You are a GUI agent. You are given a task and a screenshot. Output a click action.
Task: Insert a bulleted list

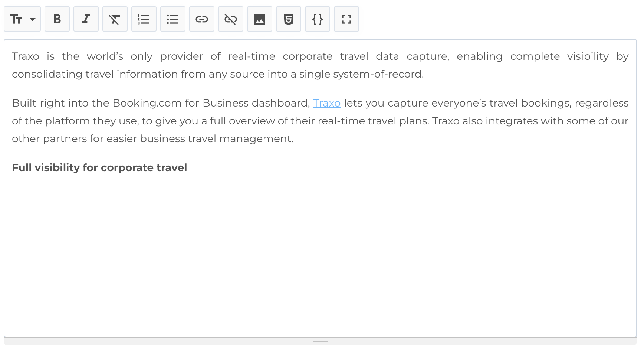(x=172, y=19)
